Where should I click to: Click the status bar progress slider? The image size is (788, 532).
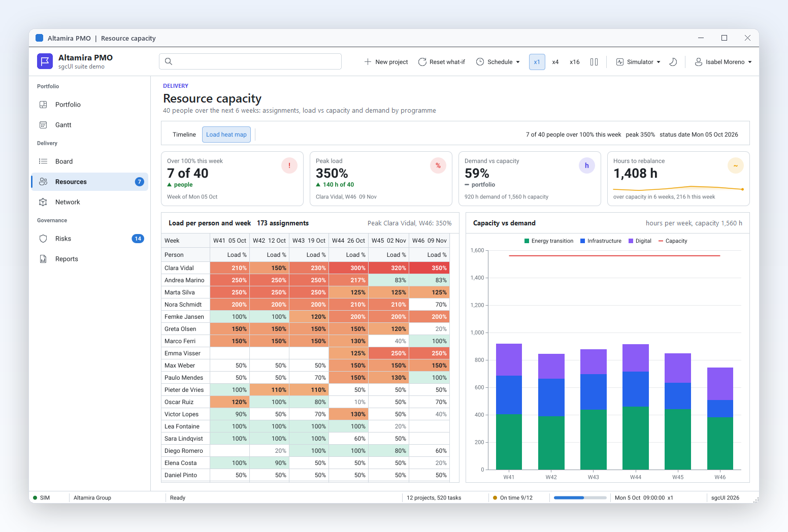[x=580, y=498]
